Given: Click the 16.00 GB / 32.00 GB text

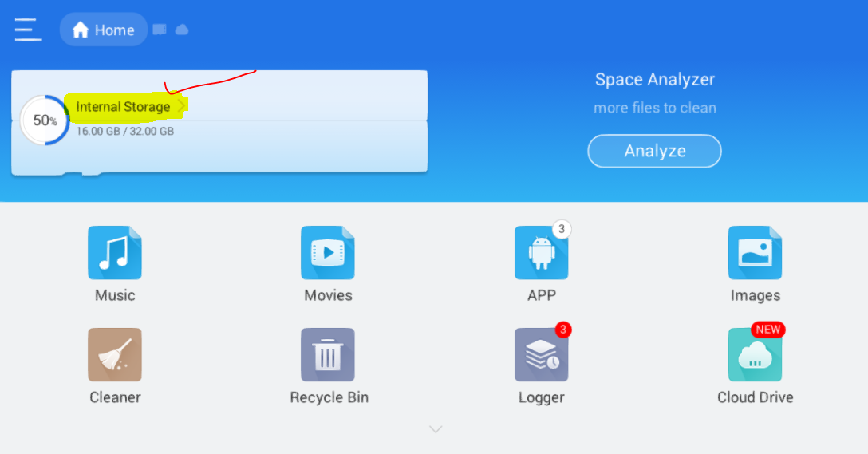Looking at the screenshot, I should (125, 131).
